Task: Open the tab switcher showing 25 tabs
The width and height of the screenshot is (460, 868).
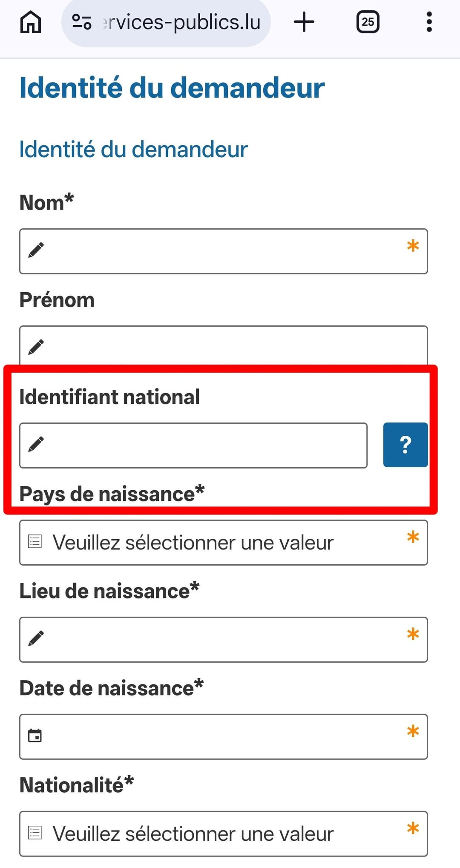Action: pyautogui.click(x=368, y=22)
